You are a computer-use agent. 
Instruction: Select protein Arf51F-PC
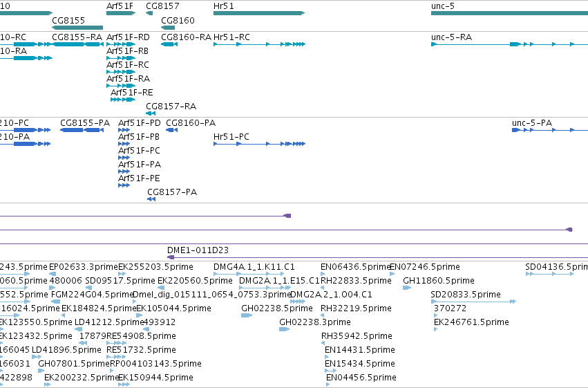click(x=124, y=158)
